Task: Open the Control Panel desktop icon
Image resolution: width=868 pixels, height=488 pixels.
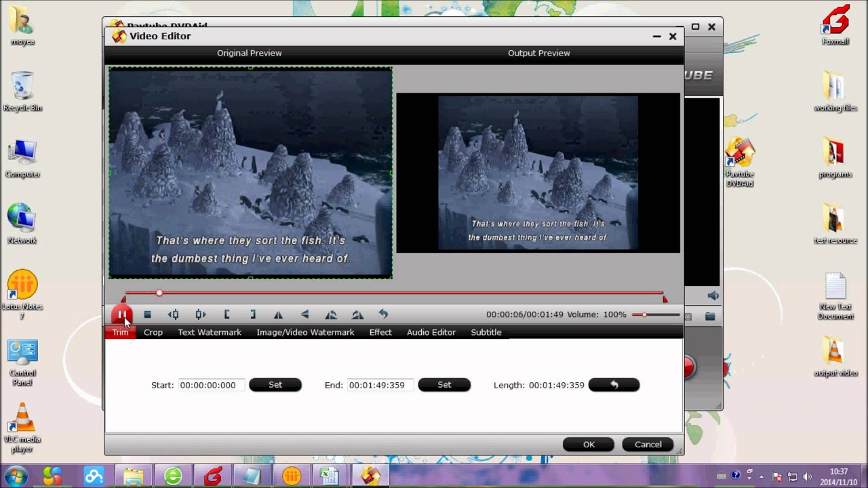Action: pyautogui.click(x=22, y=363)
